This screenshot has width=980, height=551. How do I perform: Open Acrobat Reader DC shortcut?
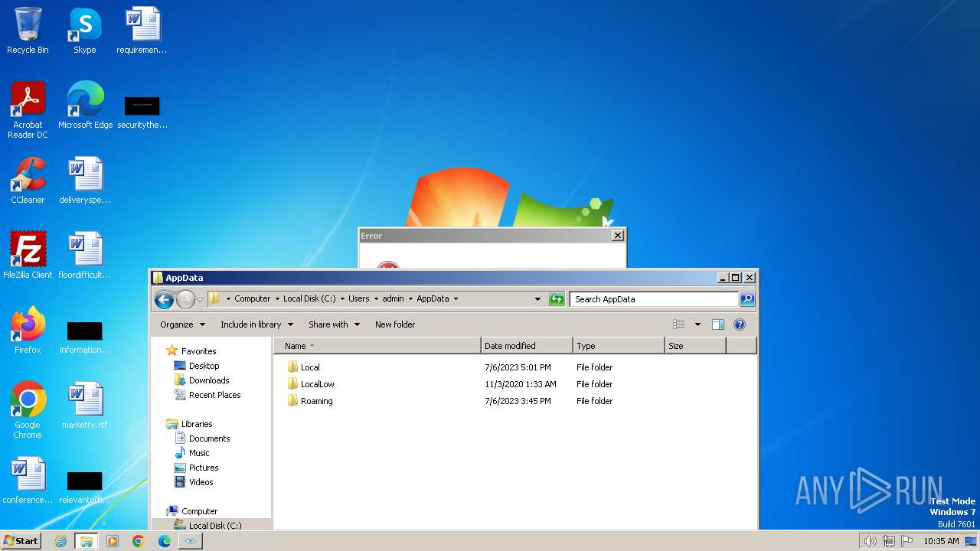(28, 110)
